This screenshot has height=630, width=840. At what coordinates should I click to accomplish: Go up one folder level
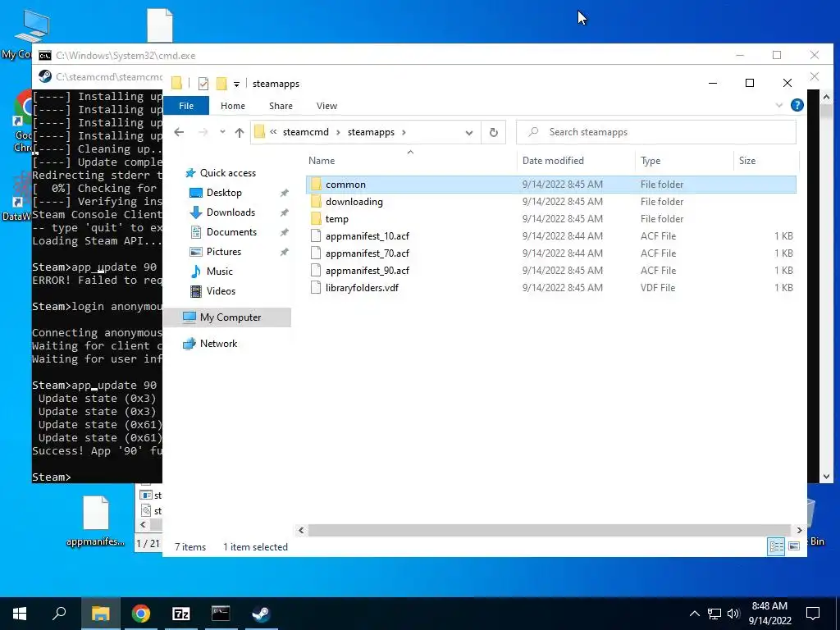tap(239, 132)
